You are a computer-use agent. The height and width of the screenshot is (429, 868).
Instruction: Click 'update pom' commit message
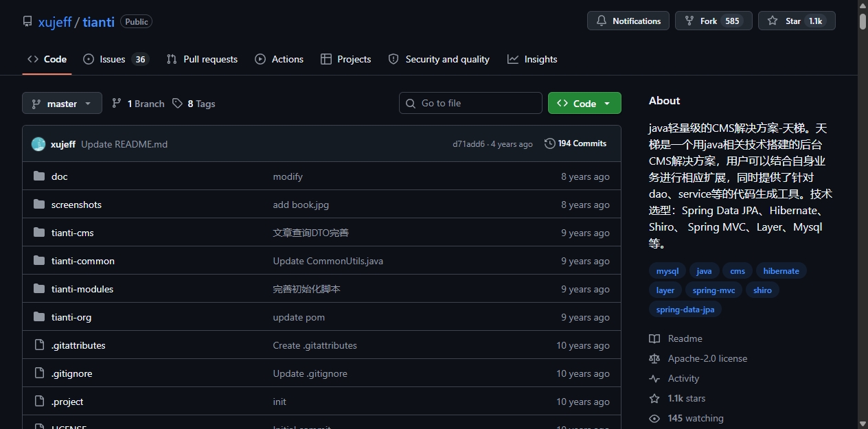pos(299,317)
